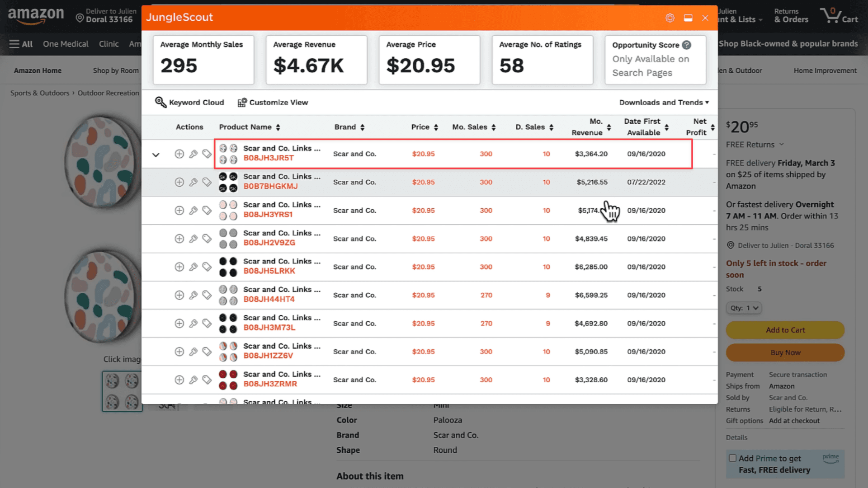Expand the first product row chevron
Viewport: 868px width, 488px height.
[156, 155]
